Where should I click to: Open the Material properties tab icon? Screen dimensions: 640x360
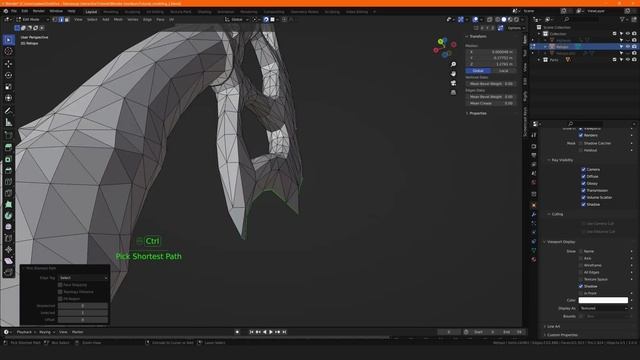(533, 259)
